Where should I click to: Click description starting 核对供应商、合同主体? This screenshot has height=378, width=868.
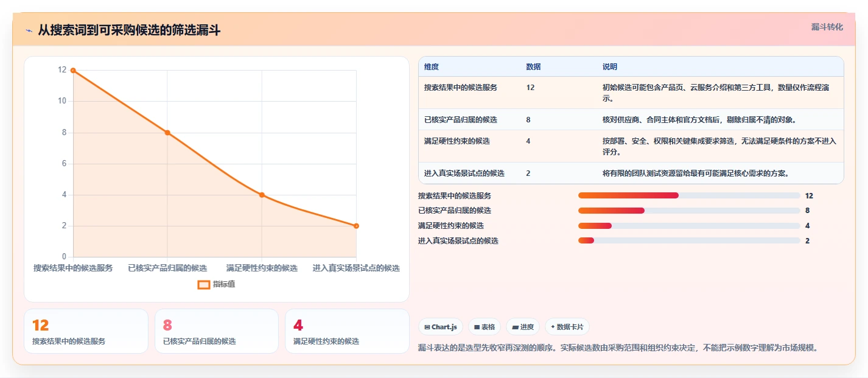(x=699, y=119)
